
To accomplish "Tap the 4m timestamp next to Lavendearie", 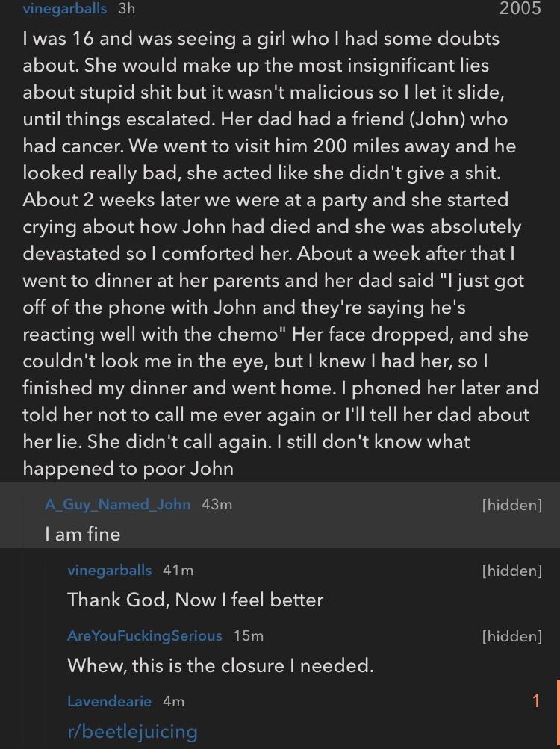I will (x=173, y=701).
